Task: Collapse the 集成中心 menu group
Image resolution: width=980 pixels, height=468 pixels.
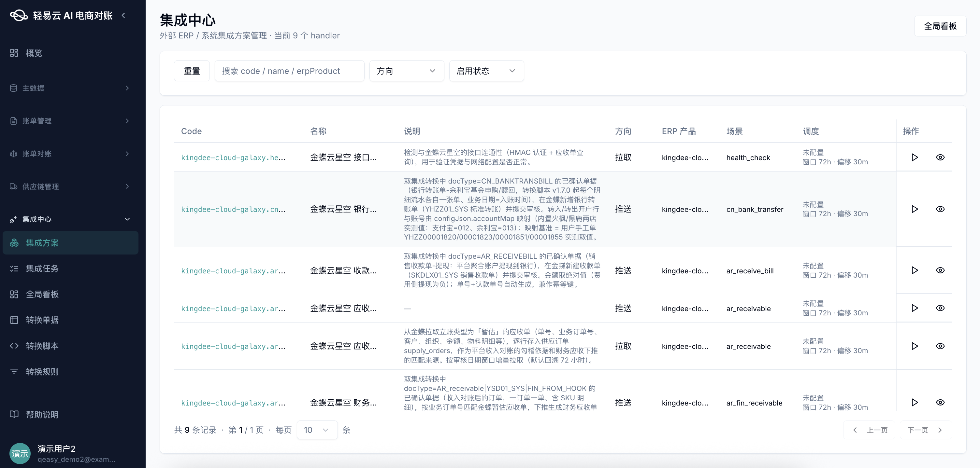Action: tap(70, 219)
